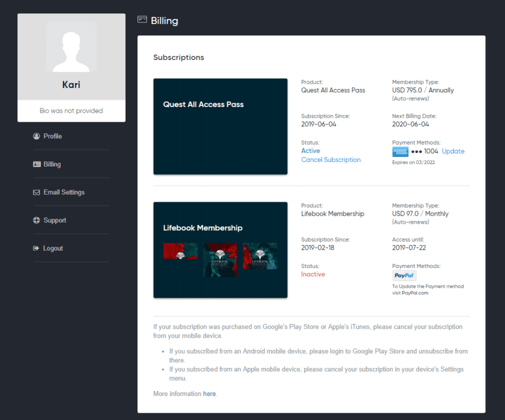Click subscription start date '2019-06-04'
This screenshot has height=420, width=505.
point(319,124)
